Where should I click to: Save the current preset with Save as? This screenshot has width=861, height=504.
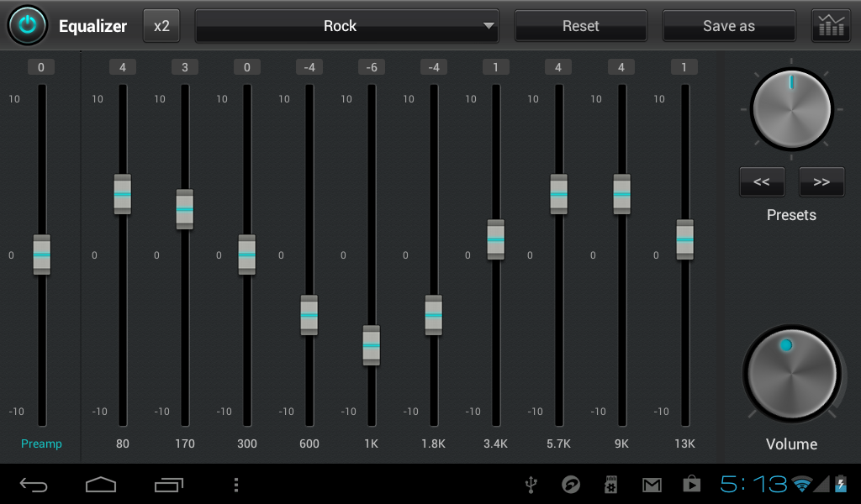click(728, 25)
